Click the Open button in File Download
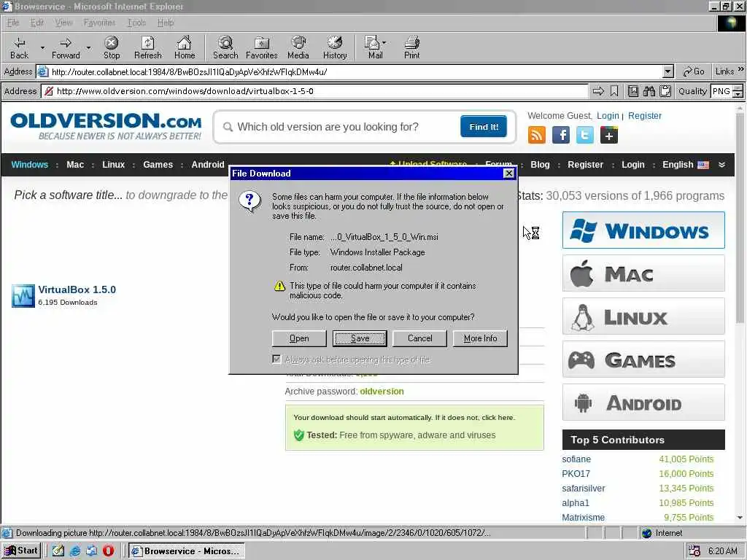Screen dimensions: 747x560 click(x=299, y=338)
